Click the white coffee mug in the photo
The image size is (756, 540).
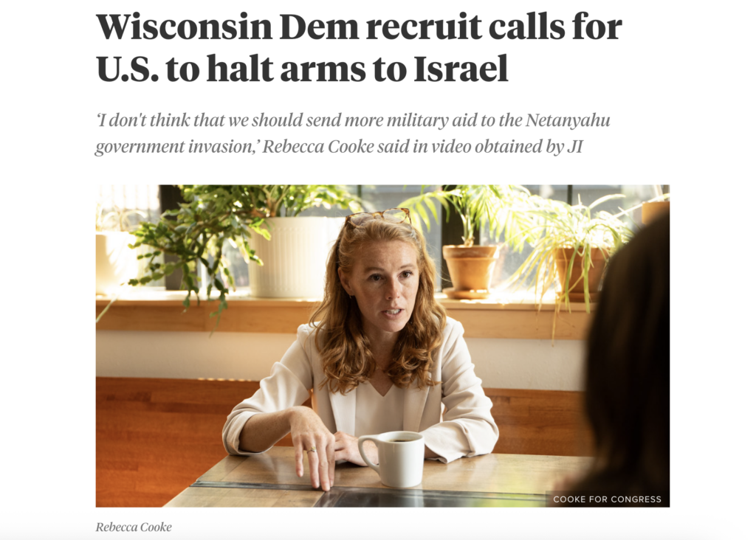click(x=393, y=458)
